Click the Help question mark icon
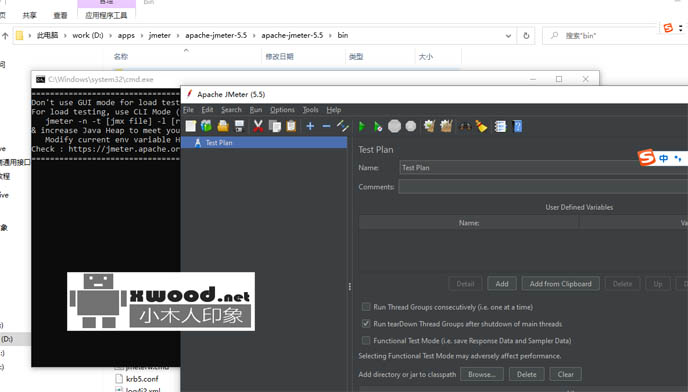Screen dimensions: 688x392 click(x=518, y=126)
